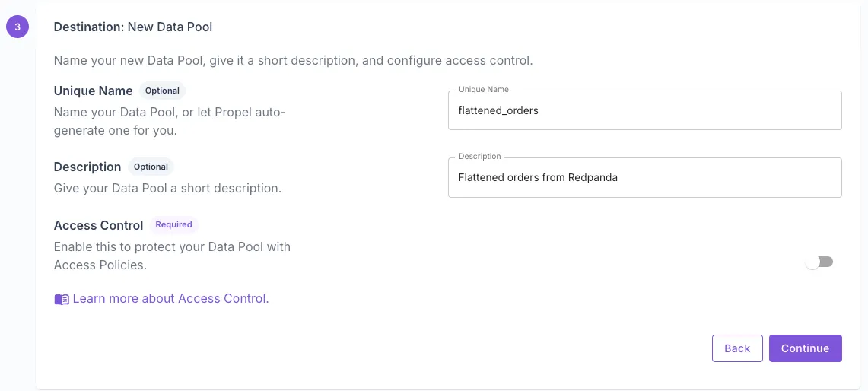Click the purple step 3 number badge
Screen dimensions: 868x391
(x=17, y=27)
